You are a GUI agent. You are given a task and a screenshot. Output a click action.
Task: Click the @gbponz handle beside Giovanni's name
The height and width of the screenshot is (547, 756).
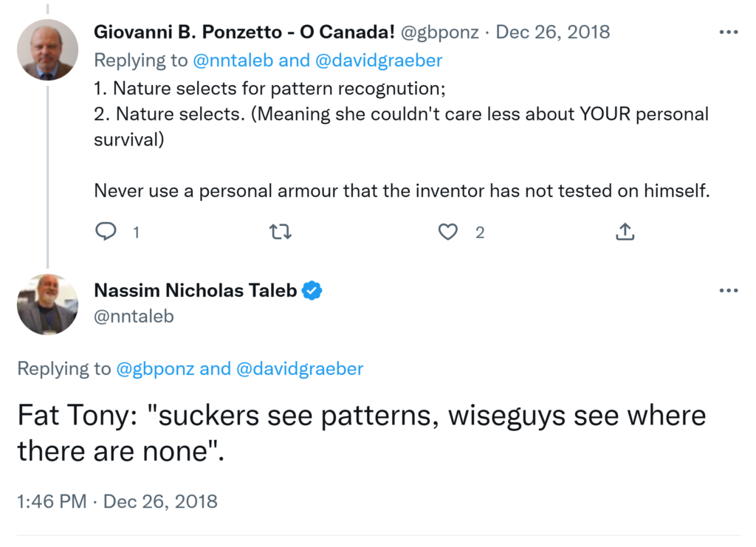(x=439, y=32)
